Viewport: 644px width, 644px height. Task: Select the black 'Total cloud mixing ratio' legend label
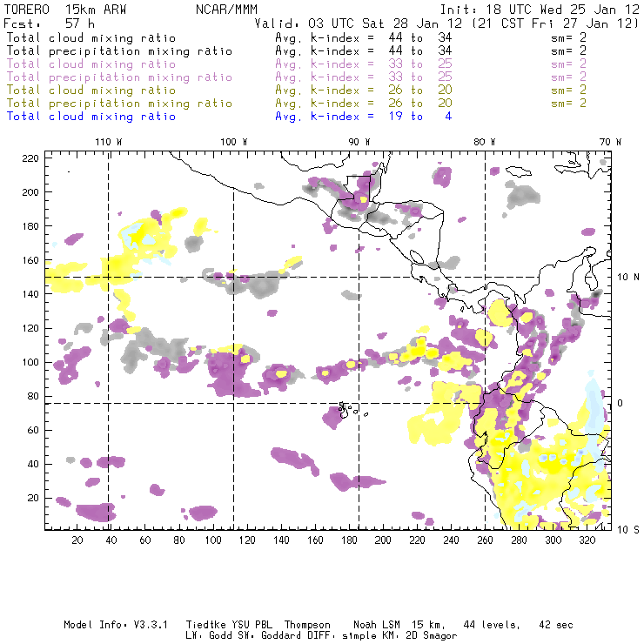pyautogui.click(x=91, y=37)
